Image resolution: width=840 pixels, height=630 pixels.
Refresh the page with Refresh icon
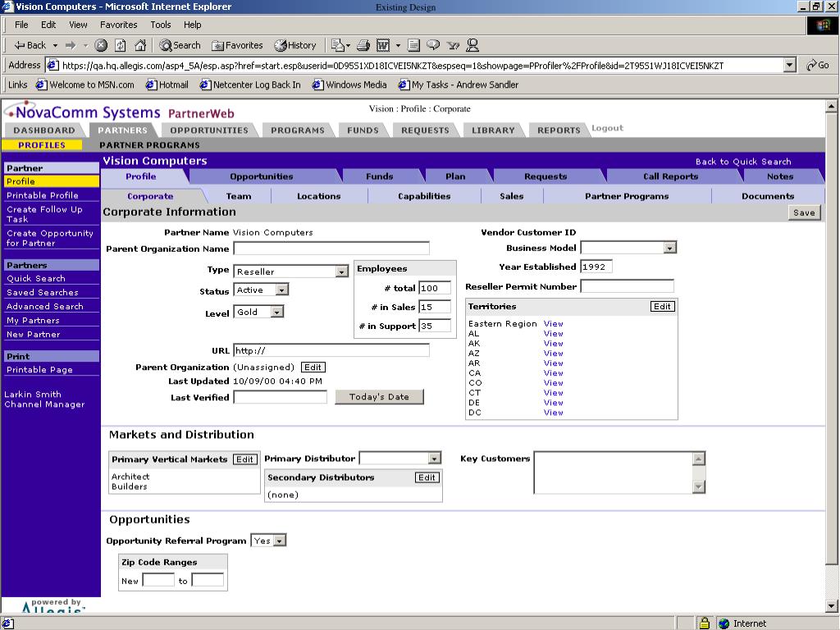(121, 46)
